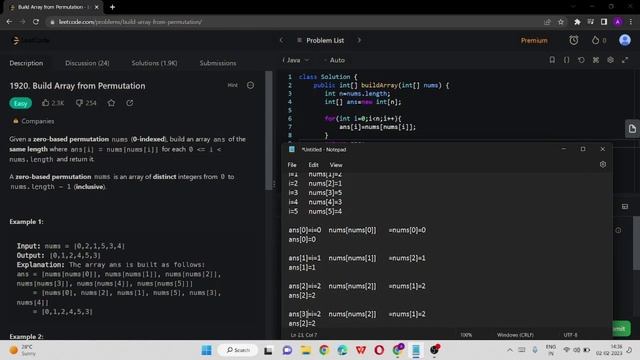Share the problem icon
640x360 pixels.
point(130,103)
